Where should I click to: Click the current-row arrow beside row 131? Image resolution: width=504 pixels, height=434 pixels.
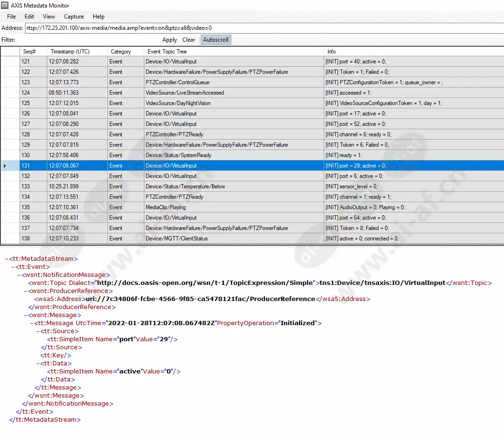(x=5, y=166)
